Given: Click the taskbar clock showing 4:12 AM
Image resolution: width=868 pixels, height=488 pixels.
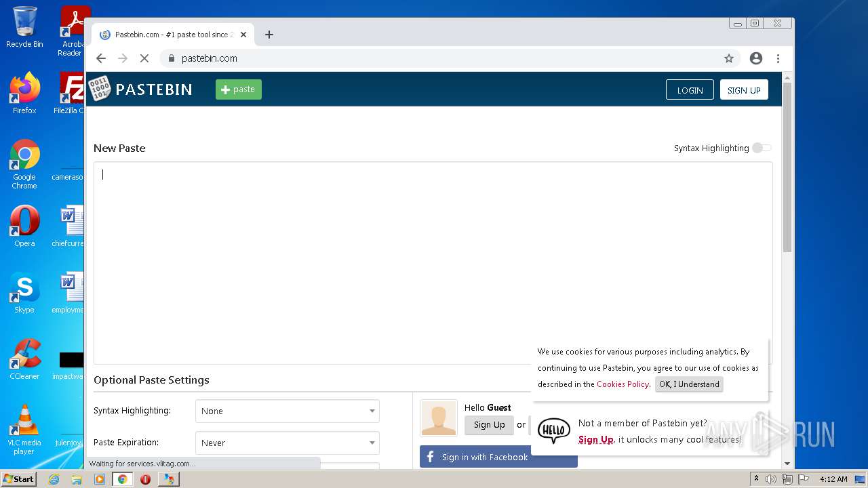Looking at the screenshot, I should [x=833, y=479].
